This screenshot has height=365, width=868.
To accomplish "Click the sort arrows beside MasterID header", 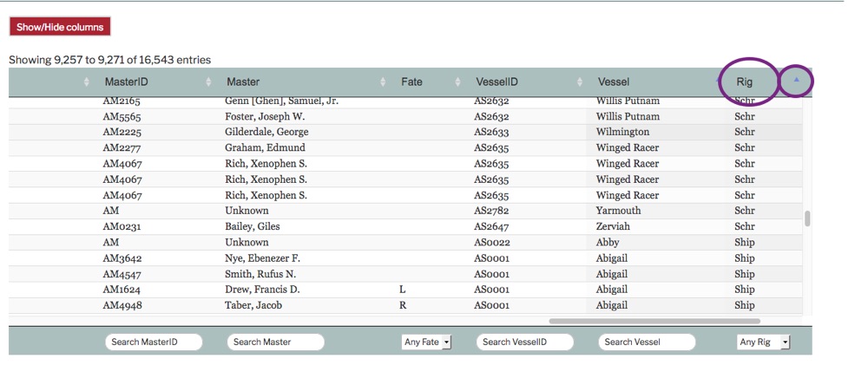I will pos(208,82).
